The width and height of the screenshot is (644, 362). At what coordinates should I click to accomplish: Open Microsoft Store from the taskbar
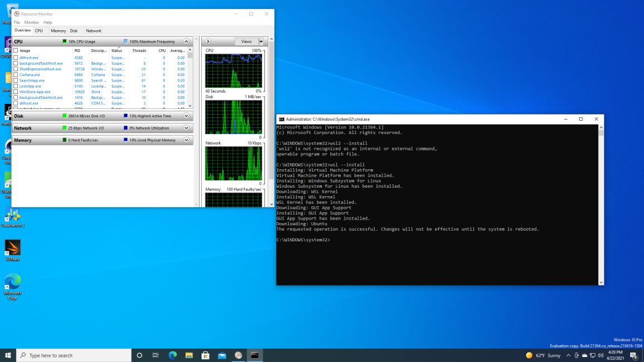tap(205, 355)
